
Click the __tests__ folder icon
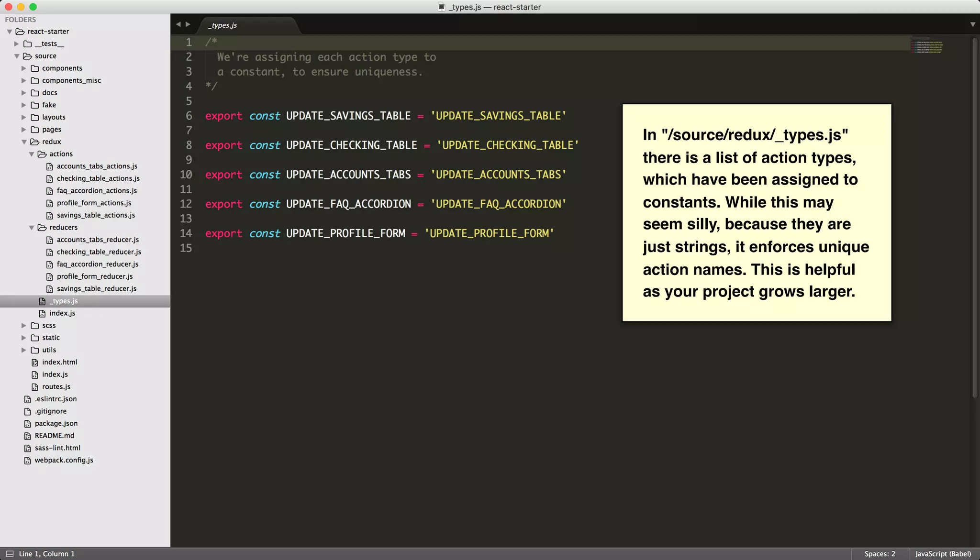tap(28, 44)
